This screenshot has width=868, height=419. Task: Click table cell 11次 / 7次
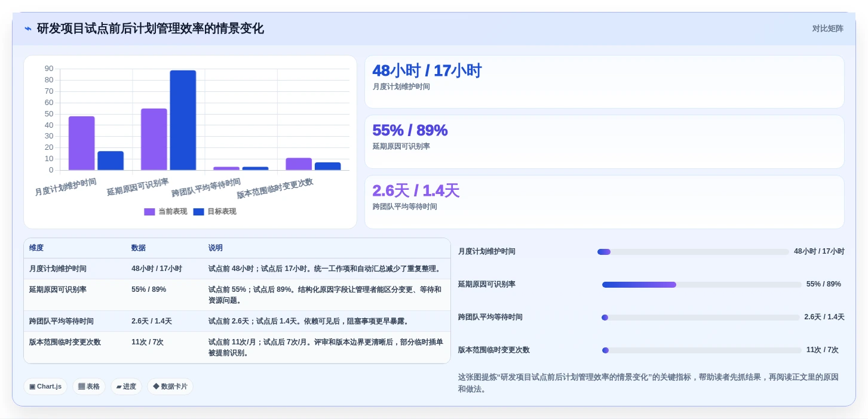point(165,347)
